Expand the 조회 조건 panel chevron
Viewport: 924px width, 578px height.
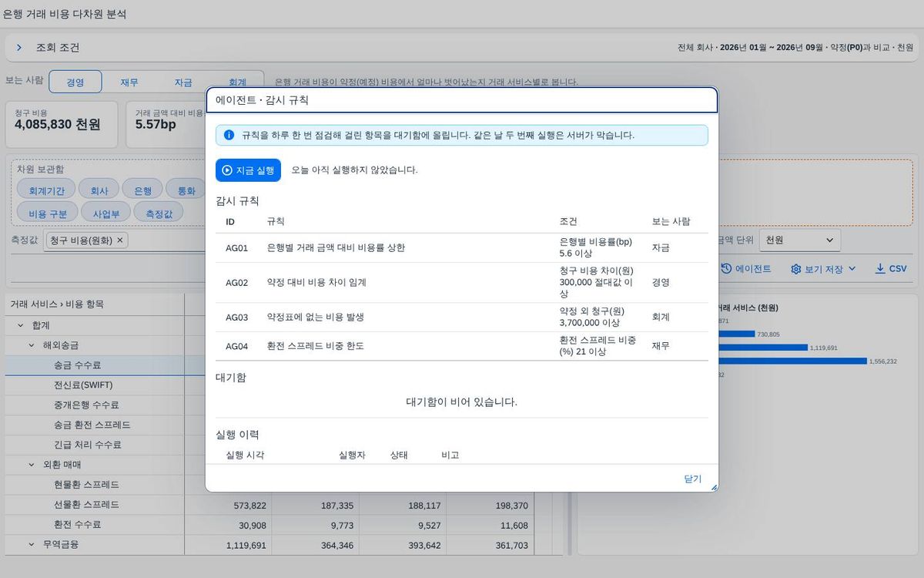pos(19,48)
